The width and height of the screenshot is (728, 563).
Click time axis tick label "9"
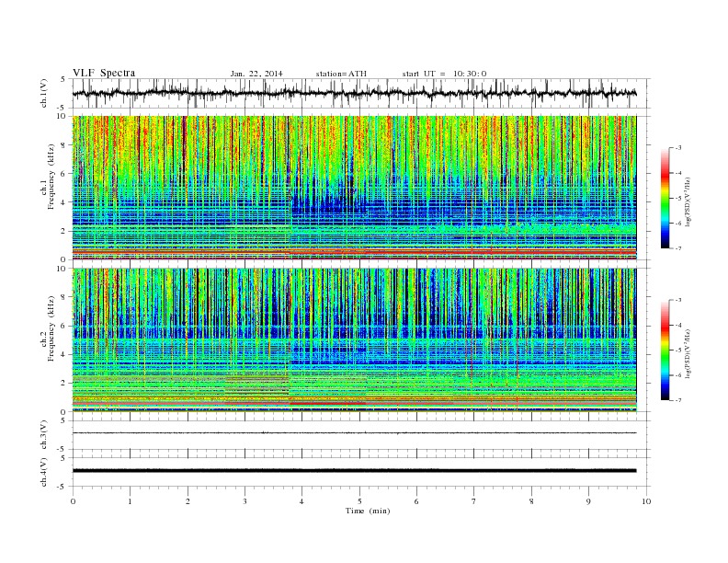(588, 501)
